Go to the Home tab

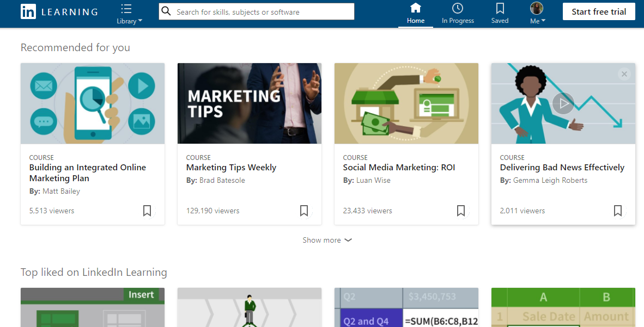pyautogui.click(x=416, y=14)
